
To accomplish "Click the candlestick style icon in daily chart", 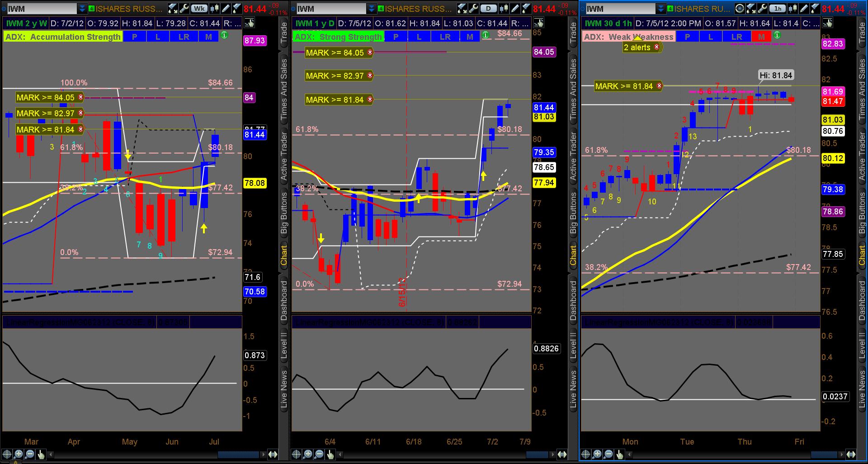I will pos(505,9).
